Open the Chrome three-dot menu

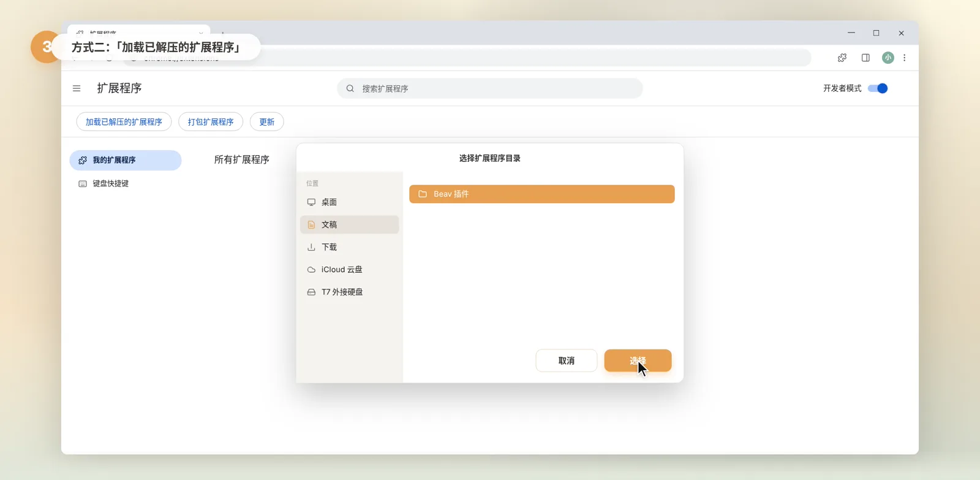click(905, 58)
